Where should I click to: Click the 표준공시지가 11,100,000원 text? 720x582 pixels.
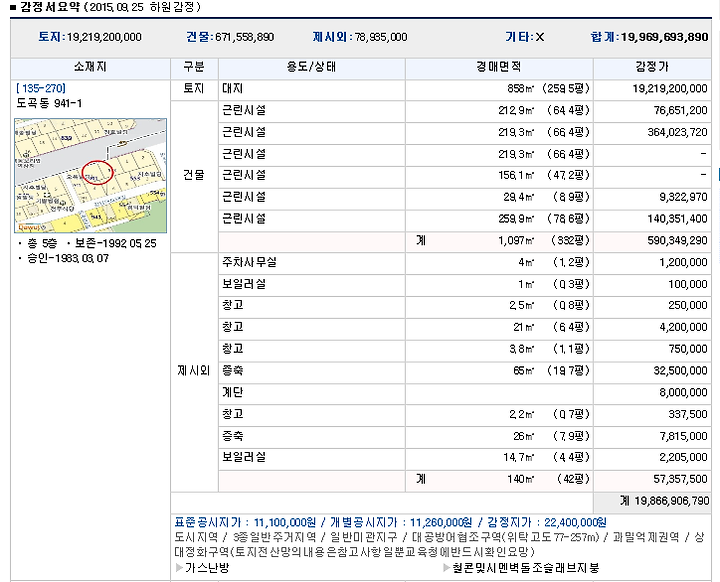[x=245, y=523]
